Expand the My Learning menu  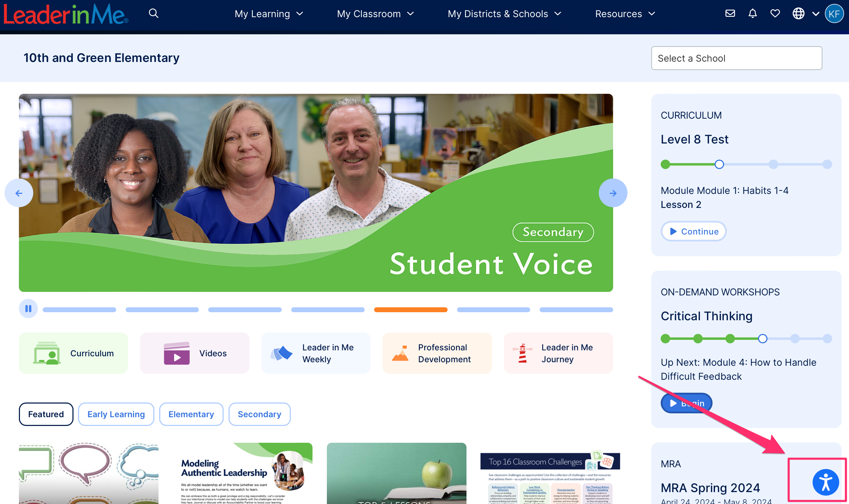[x=268, y=14]
